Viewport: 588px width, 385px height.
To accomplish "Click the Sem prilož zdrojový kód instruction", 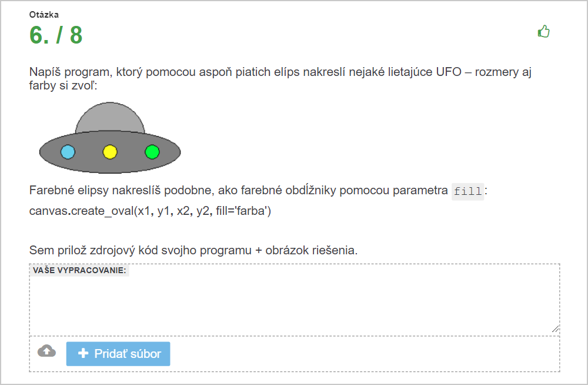I will [x=193, y=250].
